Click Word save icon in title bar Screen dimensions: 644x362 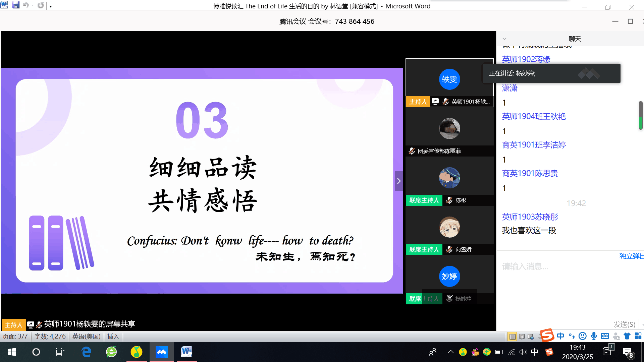15,5
